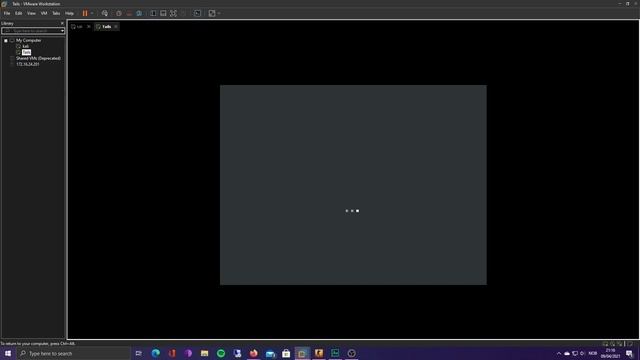Launch Microsoft Edge from the taskbar
Image resolution: width=640 pixels, height=360 pixels.
coord(156,353)
